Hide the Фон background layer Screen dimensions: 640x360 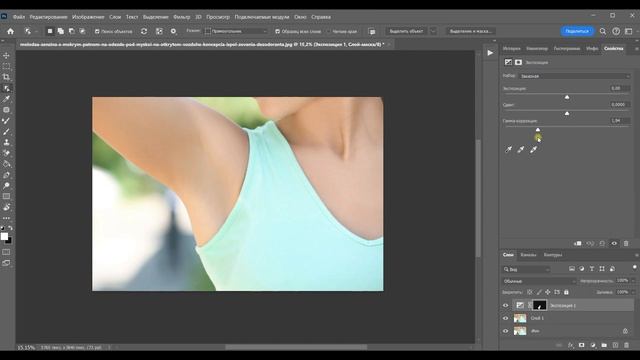pos(505,331)
